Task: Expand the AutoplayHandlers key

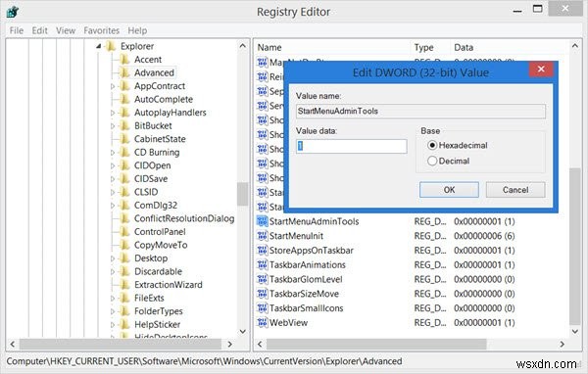Action: [113, 113]
